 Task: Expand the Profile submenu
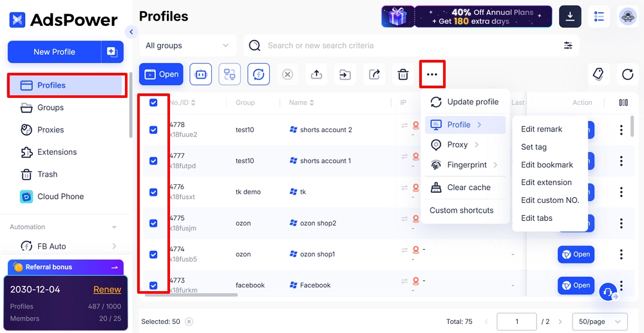point(465,124)
